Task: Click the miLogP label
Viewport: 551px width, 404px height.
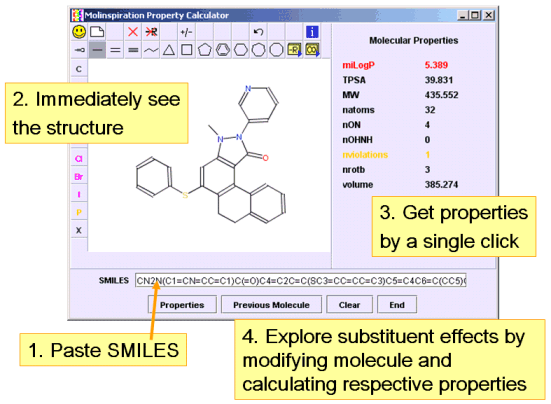Action: (359, 65)
